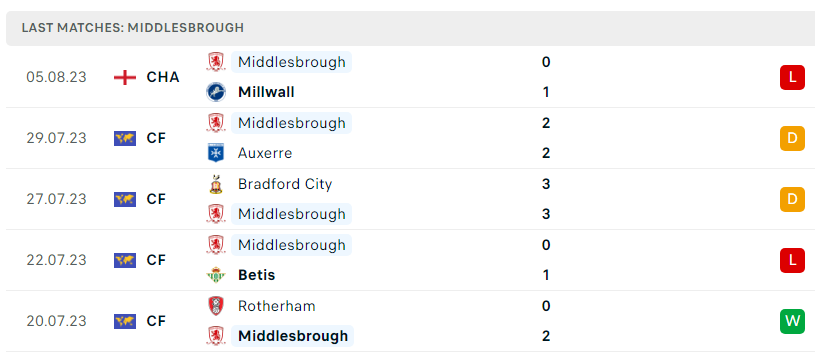This screenshot has height=361, width=815.
Task: Select the 05.08.23 match row date
Action: (x=57, y=77)
